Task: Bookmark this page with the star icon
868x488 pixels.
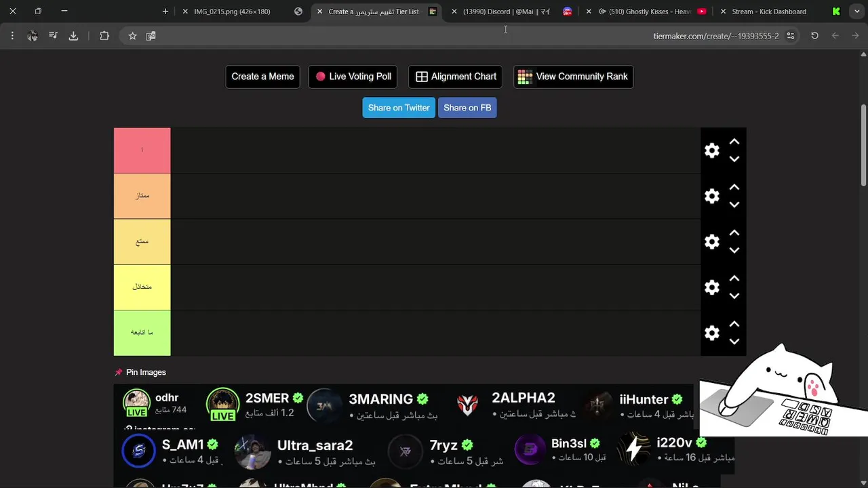Action: coord(133,36)
